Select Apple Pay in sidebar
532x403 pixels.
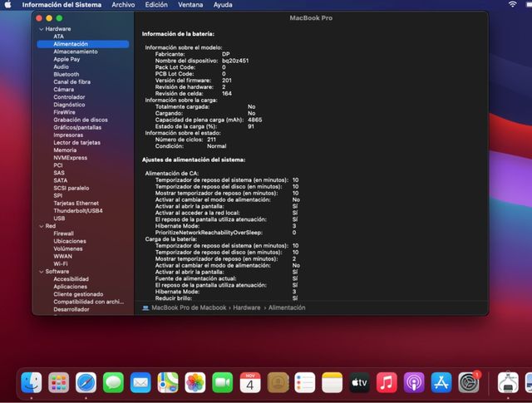[x=66, y=59]
